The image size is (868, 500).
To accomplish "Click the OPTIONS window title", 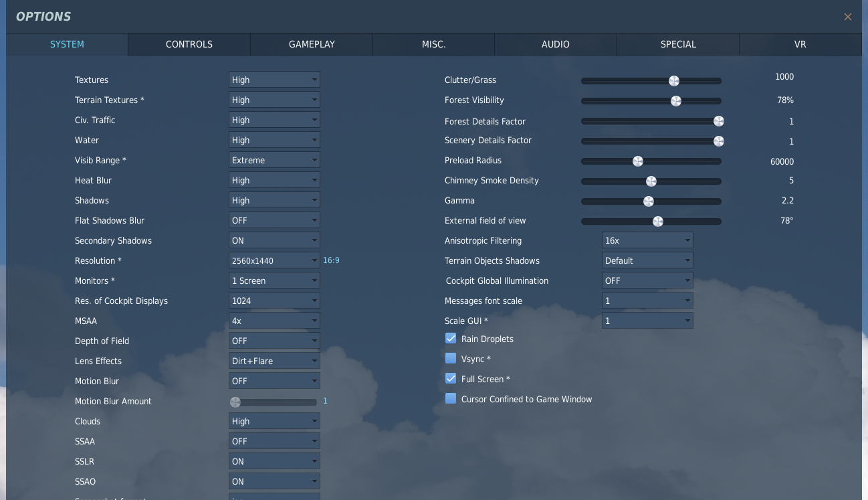I will pos(43,17).
